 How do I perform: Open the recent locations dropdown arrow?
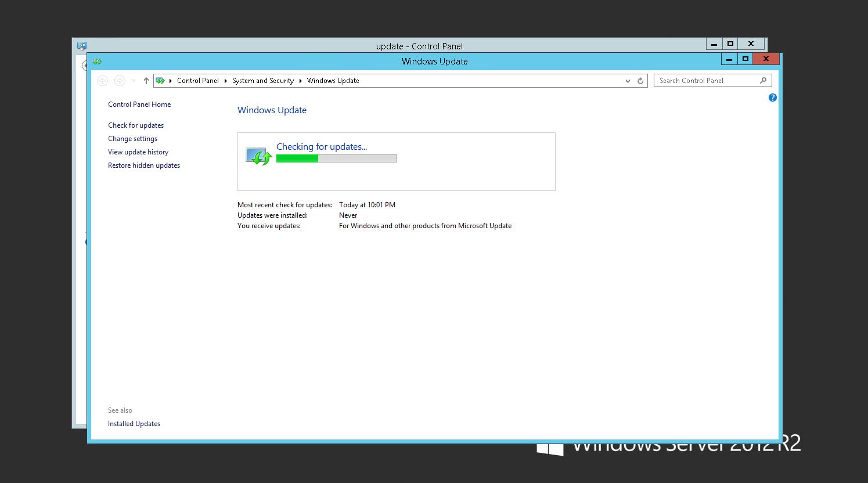click(x=134, y=81)
